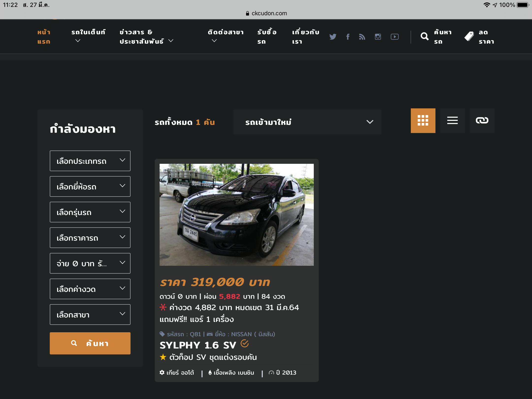The height and width of the screenshot is (399, 532).
Task: Open the Instagram icon link
Action: point(378,37)
